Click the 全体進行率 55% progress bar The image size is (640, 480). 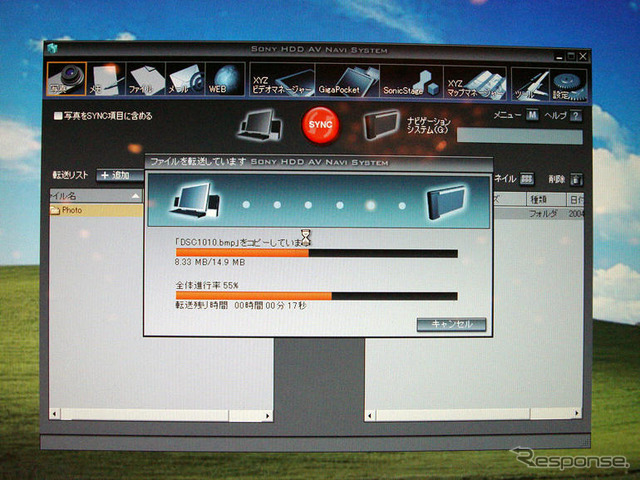click(316, 296)
